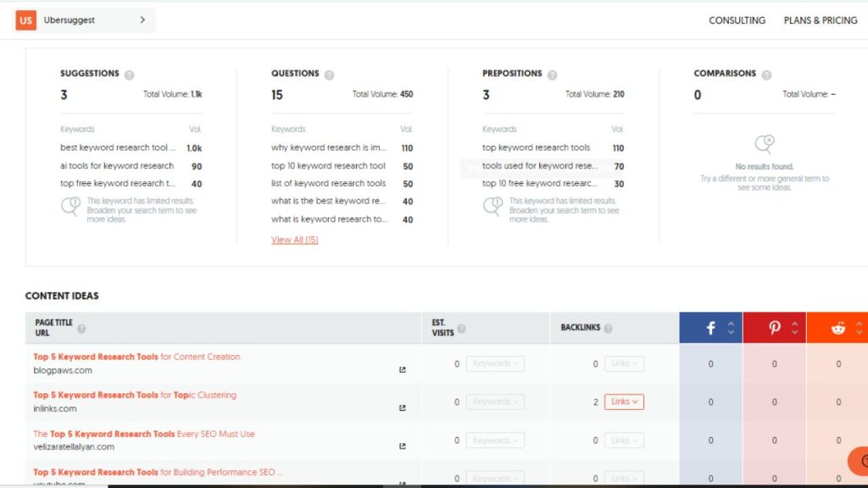The width and height of the screenshot is (868, 488).
Task: Go to Plans & Pricing
Action: click(820, 20)
